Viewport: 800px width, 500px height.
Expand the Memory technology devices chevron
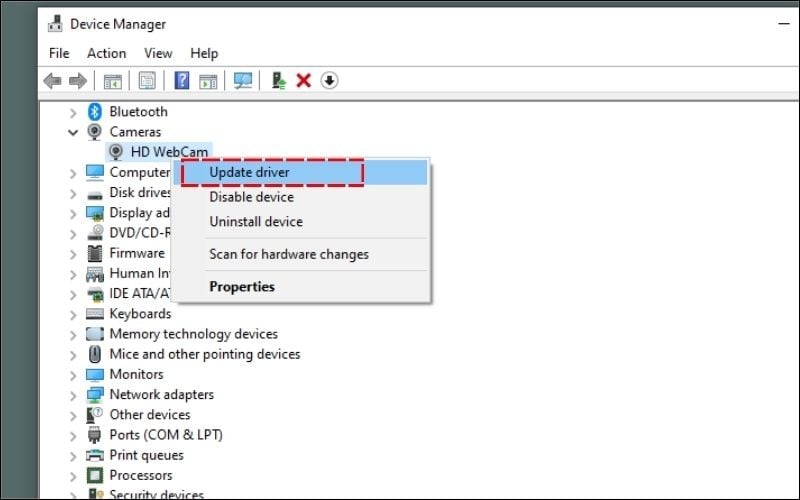point(73,335)
